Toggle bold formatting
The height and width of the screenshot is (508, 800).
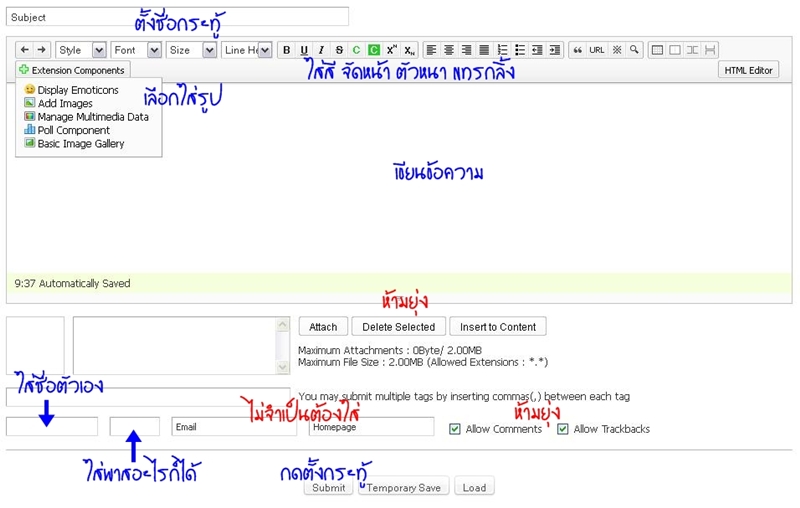(x=286, y=50)
